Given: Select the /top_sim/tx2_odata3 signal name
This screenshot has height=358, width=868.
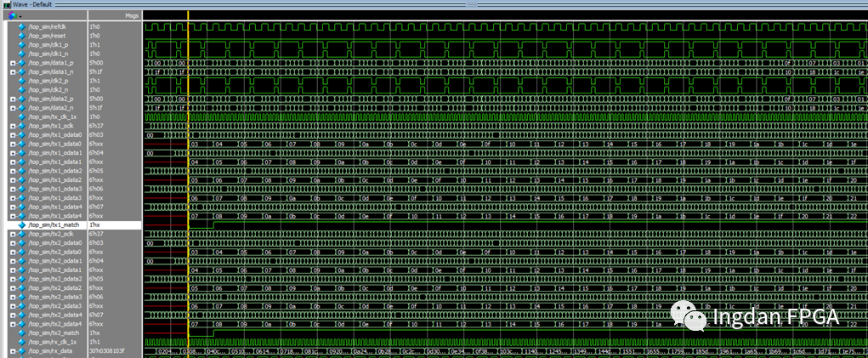Looking at the screenshot, I should pyautogui.click(x=54, y=297).
